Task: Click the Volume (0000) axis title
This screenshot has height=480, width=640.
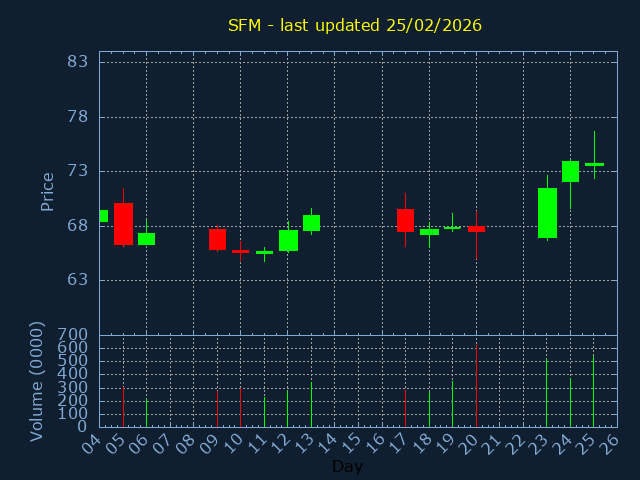Action: [x=37, y=381]
